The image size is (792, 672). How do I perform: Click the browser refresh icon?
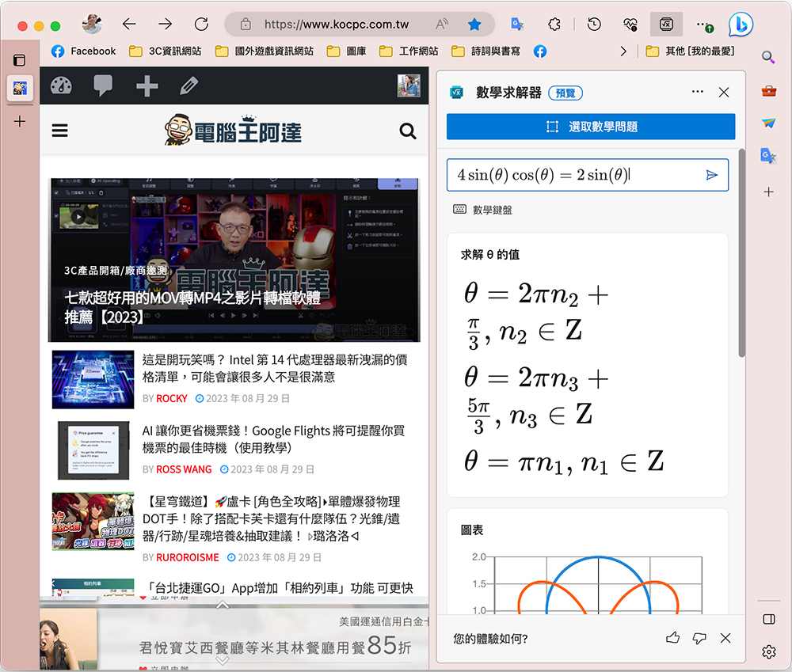click(201, 24)
